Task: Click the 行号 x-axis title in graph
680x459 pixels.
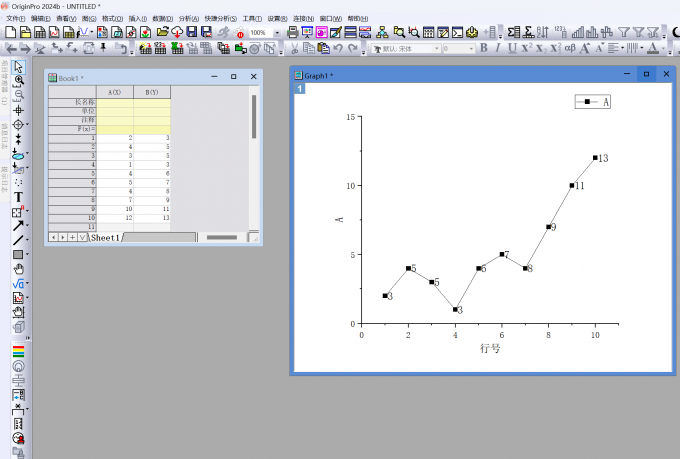Action: tap(490, 348)
